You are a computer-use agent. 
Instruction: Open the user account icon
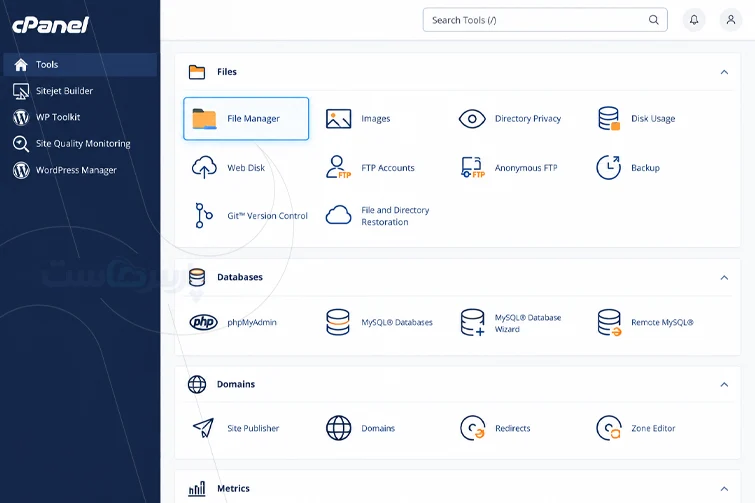731,20
